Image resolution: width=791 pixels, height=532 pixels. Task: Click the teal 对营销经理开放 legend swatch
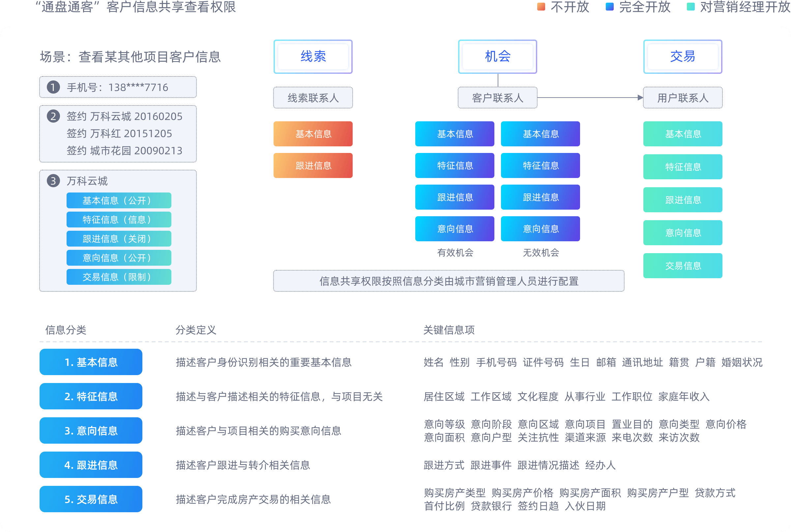tap(690, 7)
